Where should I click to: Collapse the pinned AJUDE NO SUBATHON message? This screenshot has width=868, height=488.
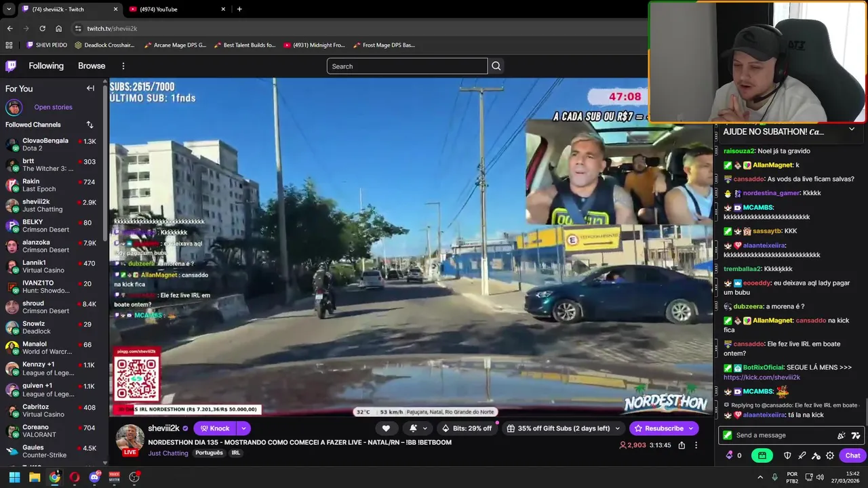point(852,129)
